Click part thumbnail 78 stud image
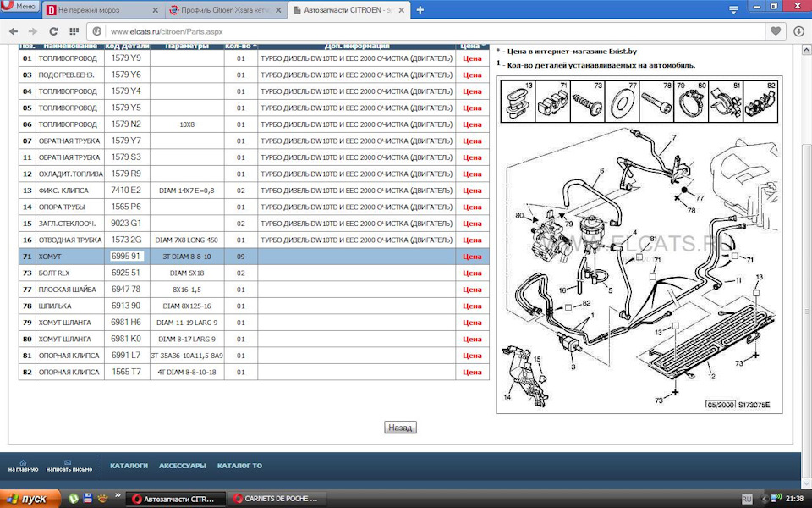812x508 pixels. 656,102
